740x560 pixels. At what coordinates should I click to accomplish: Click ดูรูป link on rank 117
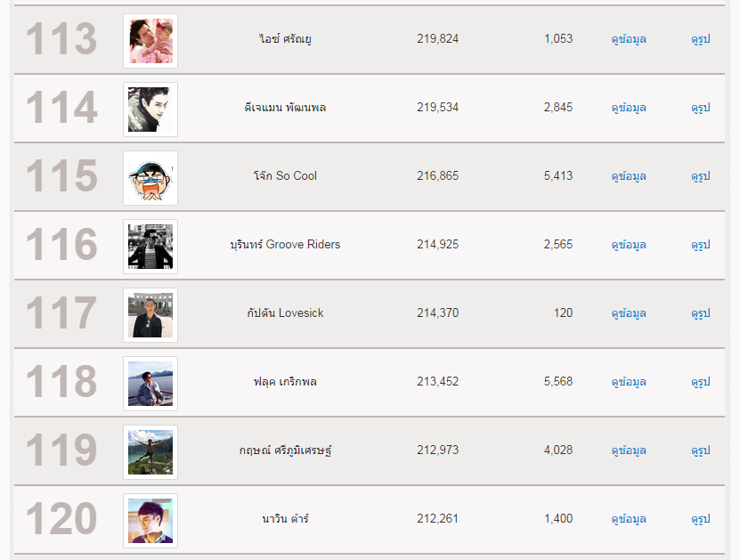click(x=701, y=313)
